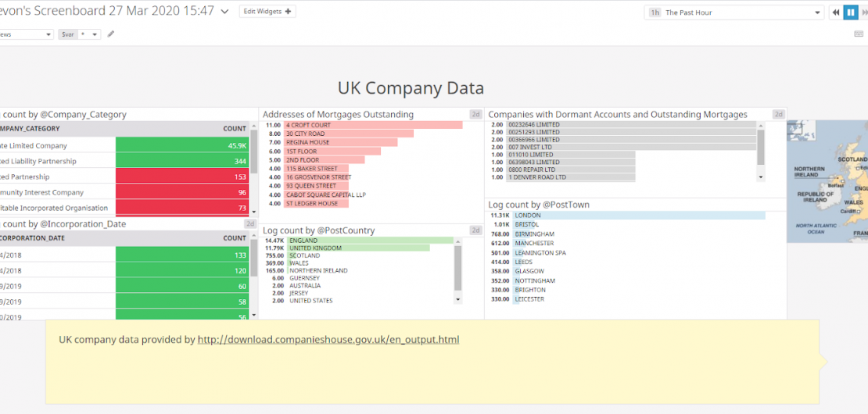Click the down arrow on the Incorporation_Date table scrollbar
868x414 pixels.
254,315
